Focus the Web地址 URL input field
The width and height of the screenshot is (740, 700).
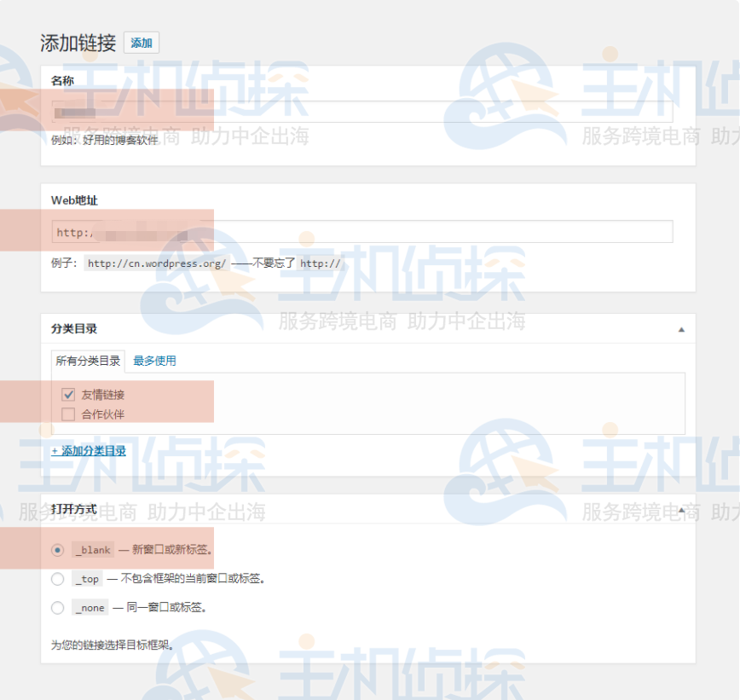[362, 232]
